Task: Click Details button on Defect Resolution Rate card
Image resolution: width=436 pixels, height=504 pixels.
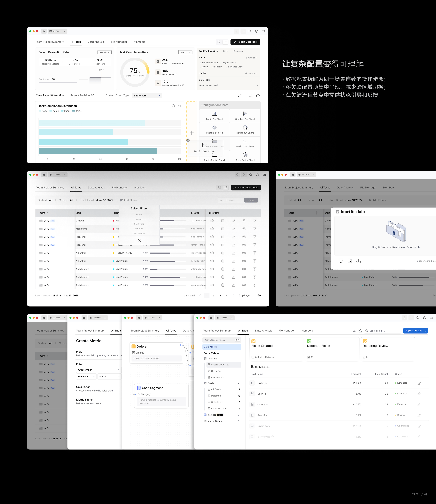Action: 105,52
